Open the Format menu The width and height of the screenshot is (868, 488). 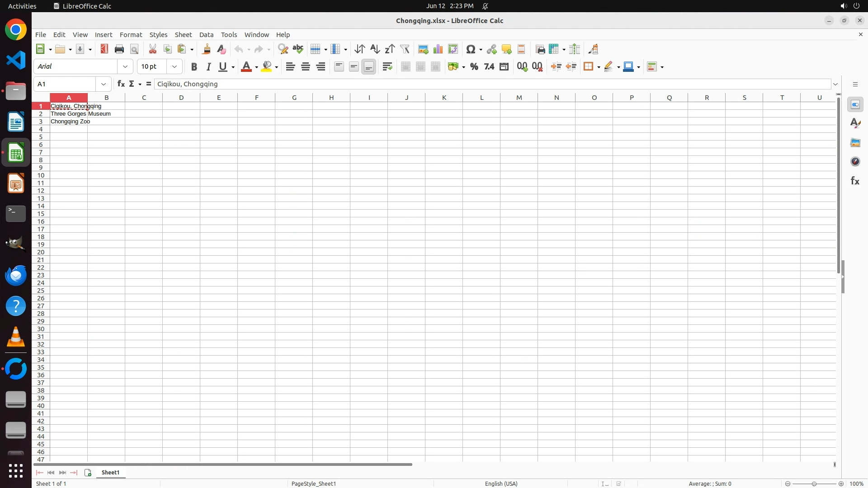[131, 35]
